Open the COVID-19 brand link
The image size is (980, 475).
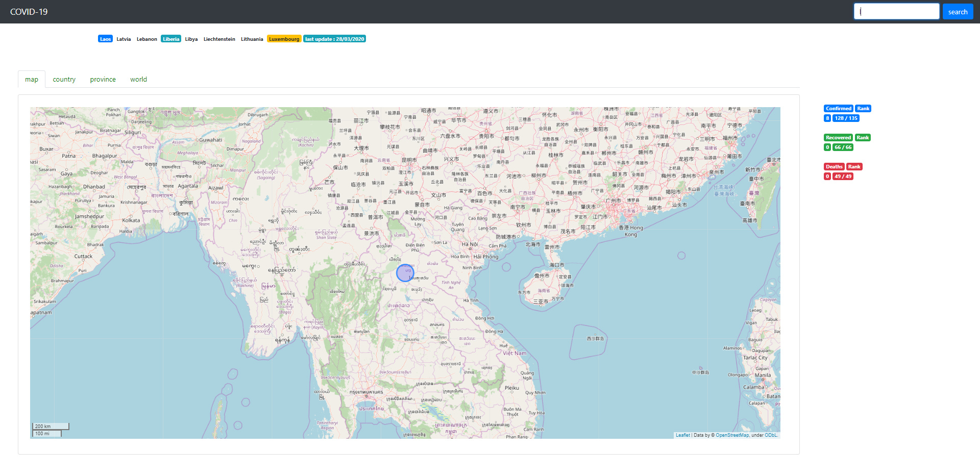pos(29,12)
